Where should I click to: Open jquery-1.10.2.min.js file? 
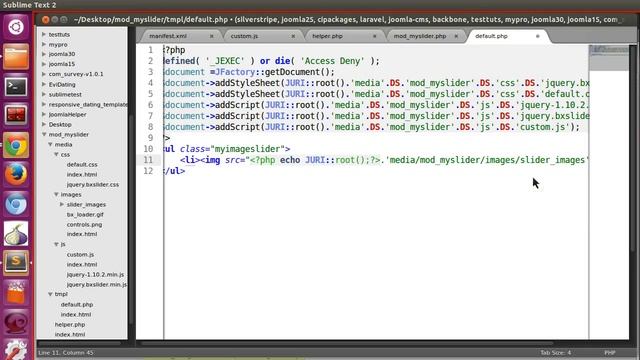pyautogui.click(x=95, y=274)
